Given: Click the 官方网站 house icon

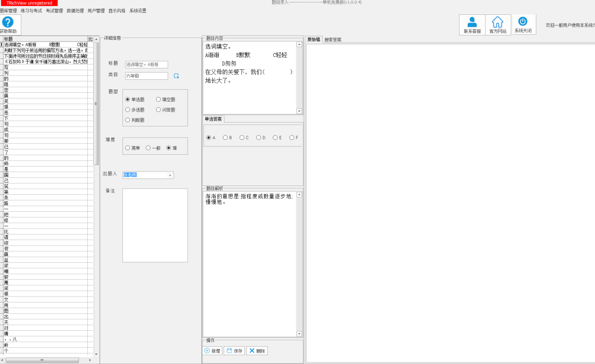Looking at the screenshot, I should 497,22.
